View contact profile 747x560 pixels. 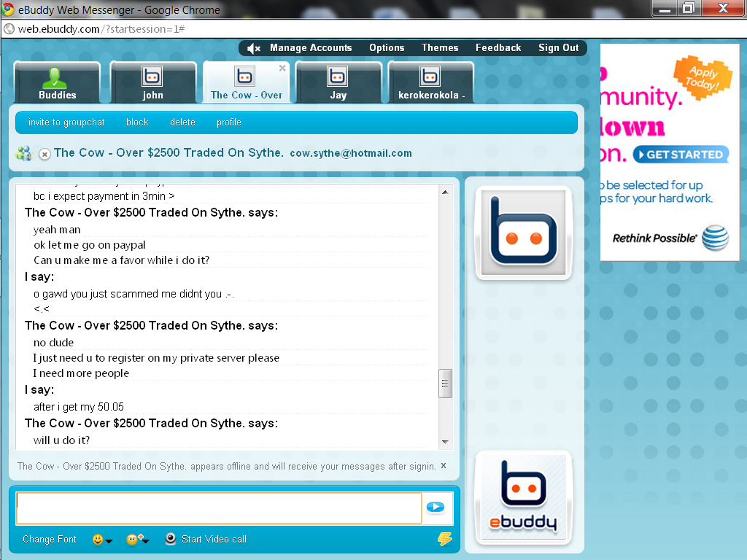[228, 122]
